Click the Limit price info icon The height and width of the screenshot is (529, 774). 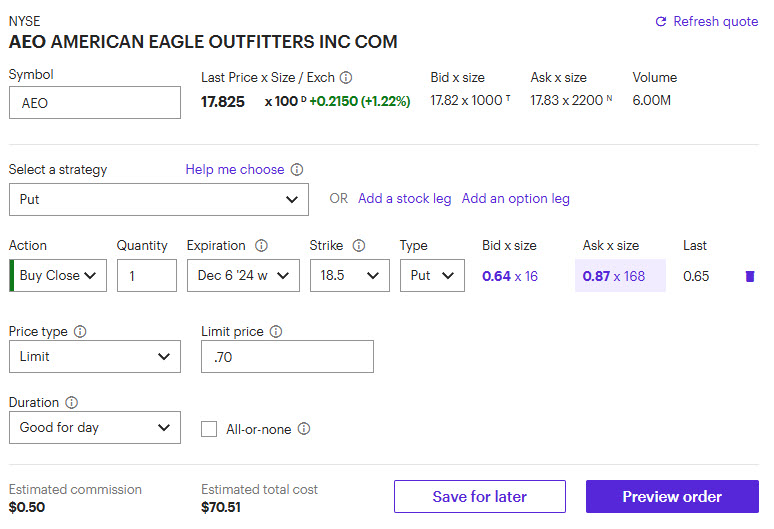(276, 332)
